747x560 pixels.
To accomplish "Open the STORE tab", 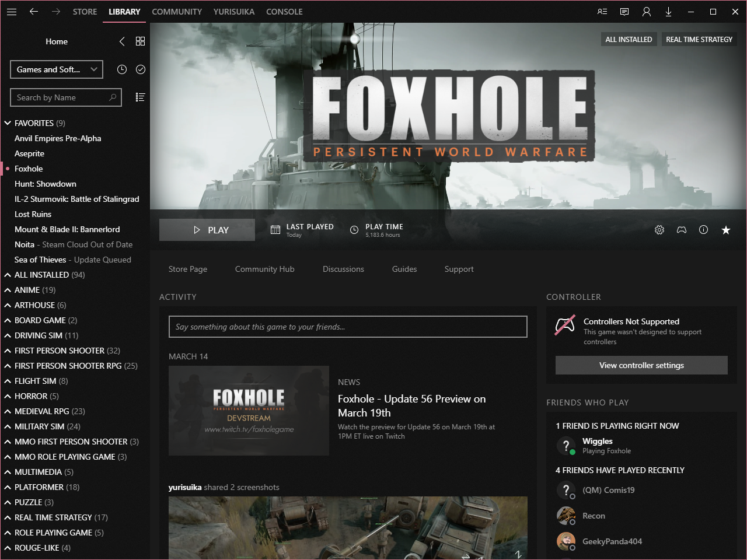I will [85, 12].
